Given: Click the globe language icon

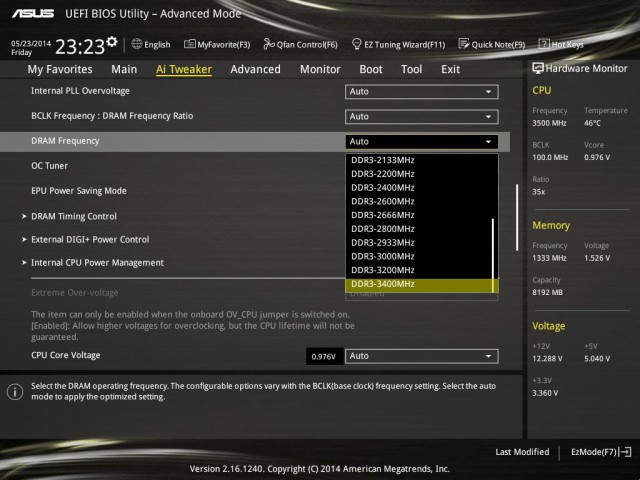Looking at the screenshot, I should [137, 44].
